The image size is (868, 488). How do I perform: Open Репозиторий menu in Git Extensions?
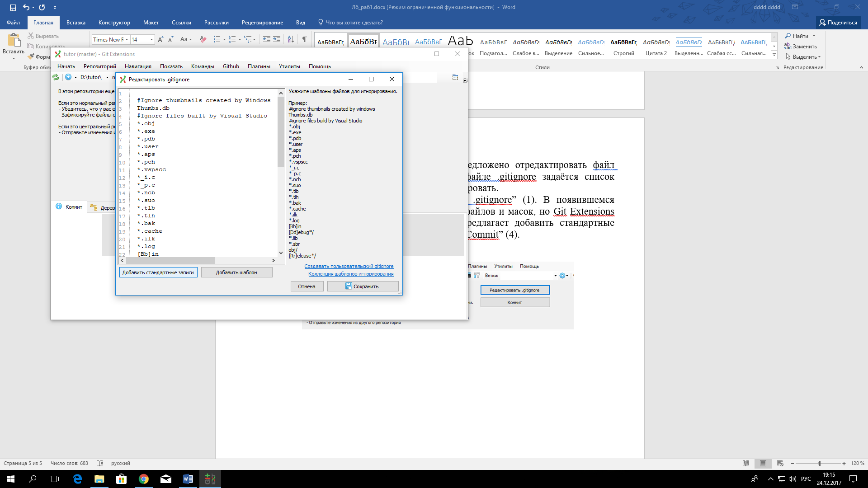(99, 66)
